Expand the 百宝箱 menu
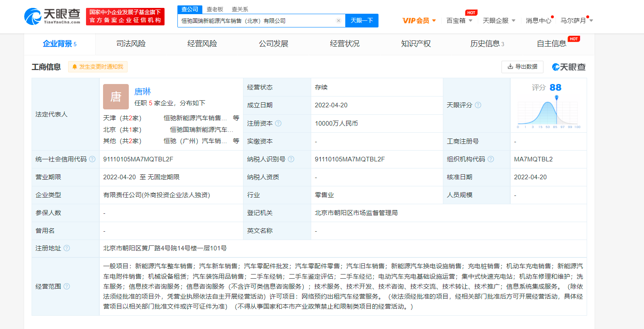 (x=459, y=21)
